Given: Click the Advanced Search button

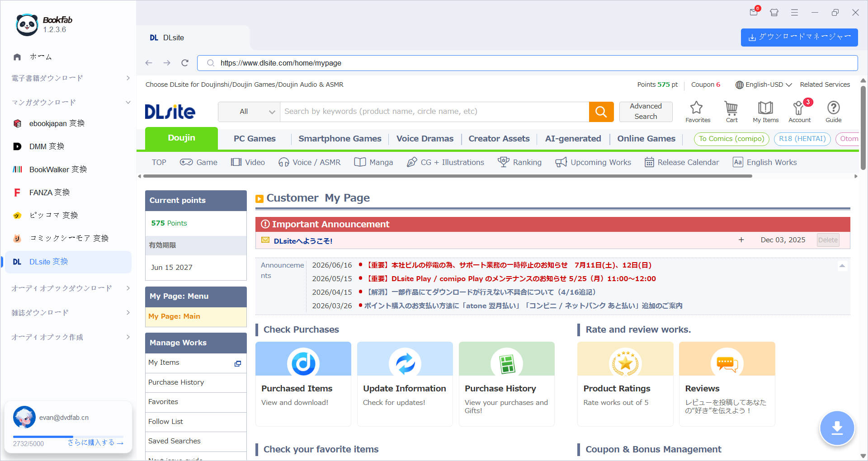Looking at the screenshot, I should pos(646,111).
